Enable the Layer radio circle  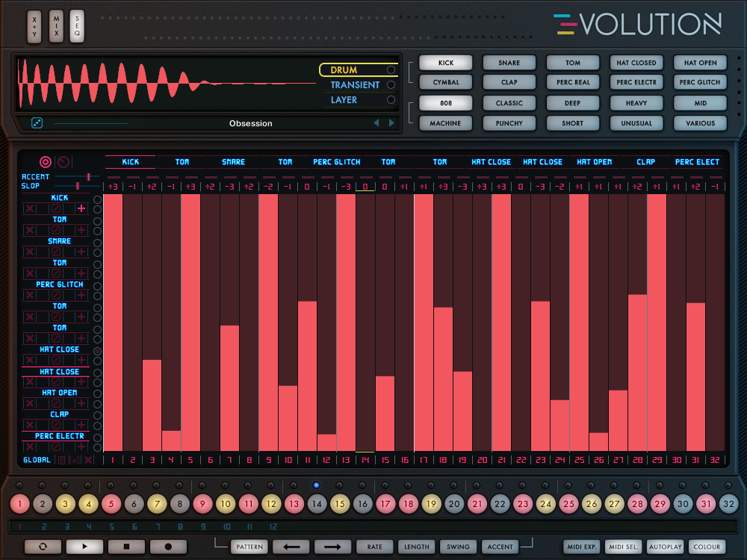pos(391,100)
